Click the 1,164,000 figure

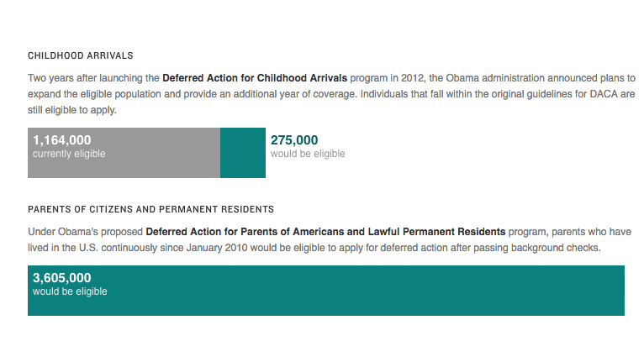point(62,140)
